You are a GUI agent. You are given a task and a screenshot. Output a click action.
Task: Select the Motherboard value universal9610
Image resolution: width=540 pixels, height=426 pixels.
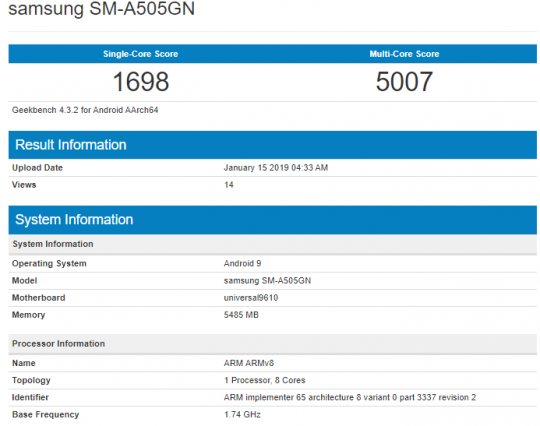coord(251,298)
